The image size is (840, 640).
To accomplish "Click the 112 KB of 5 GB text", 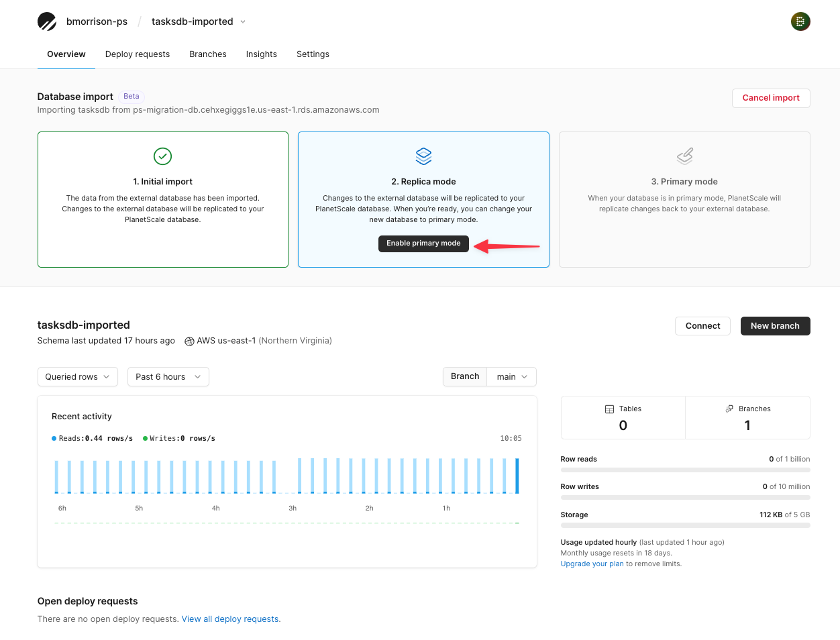I will (x=784, y=515).
